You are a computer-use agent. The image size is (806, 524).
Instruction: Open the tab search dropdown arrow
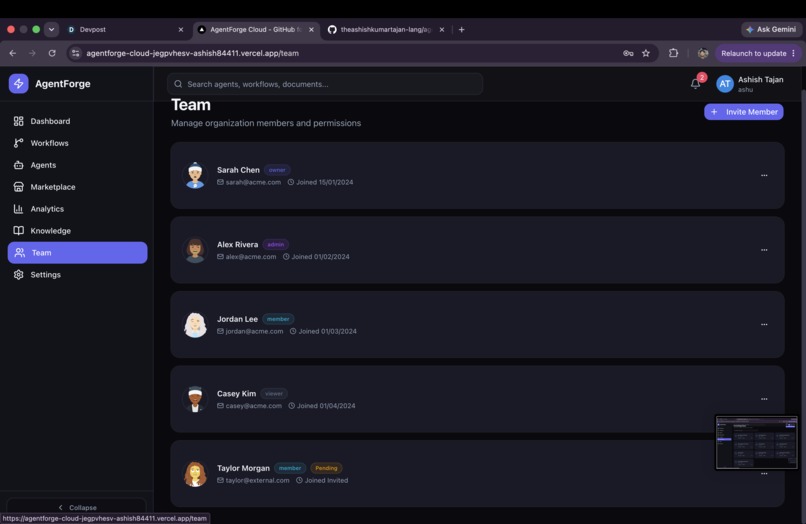51,29
